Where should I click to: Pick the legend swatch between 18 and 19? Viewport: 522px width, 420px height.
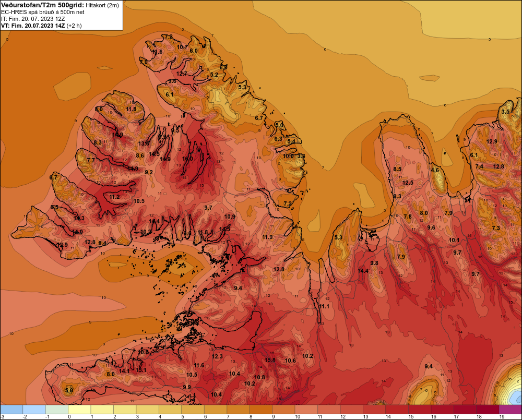point(488,410)
